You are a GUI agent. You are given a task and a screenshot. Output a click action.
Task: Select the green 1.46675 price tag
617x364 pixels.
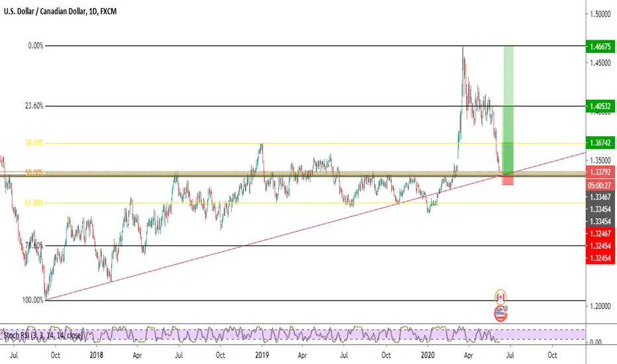(x=600, y=46)
